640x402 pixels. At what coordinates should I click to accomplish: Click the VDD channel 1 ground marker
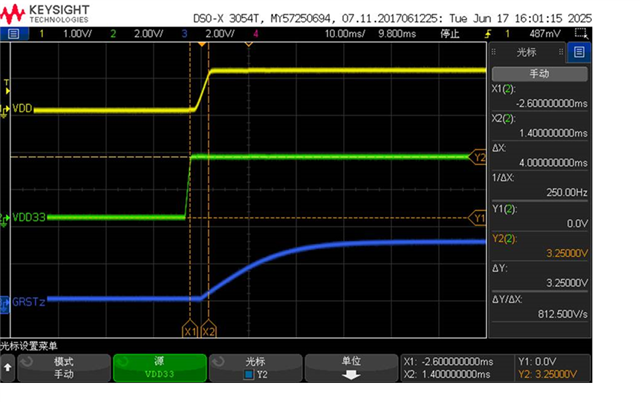(x=4, y=111)
